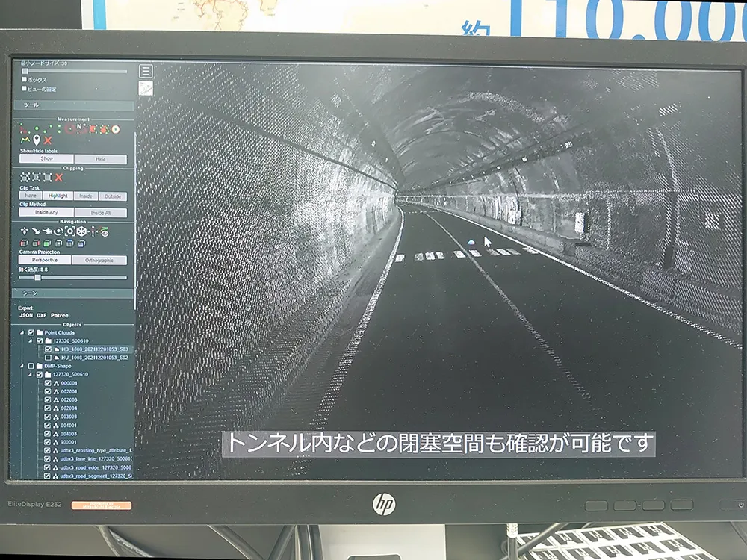Image resolution: width=747 pixels, height=560 pixels.
Task: Switch camera projection to Orthographic
Action: point(99,261)
